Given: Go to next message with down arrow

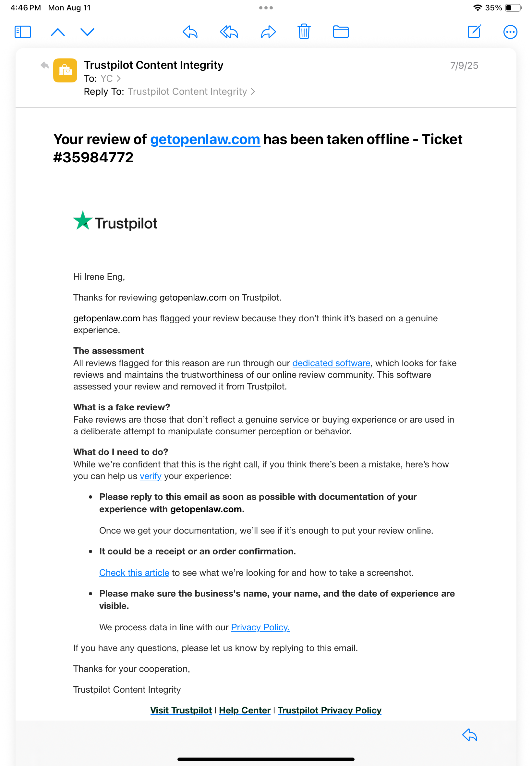Looking at the screenshot, I should [87, 32].
